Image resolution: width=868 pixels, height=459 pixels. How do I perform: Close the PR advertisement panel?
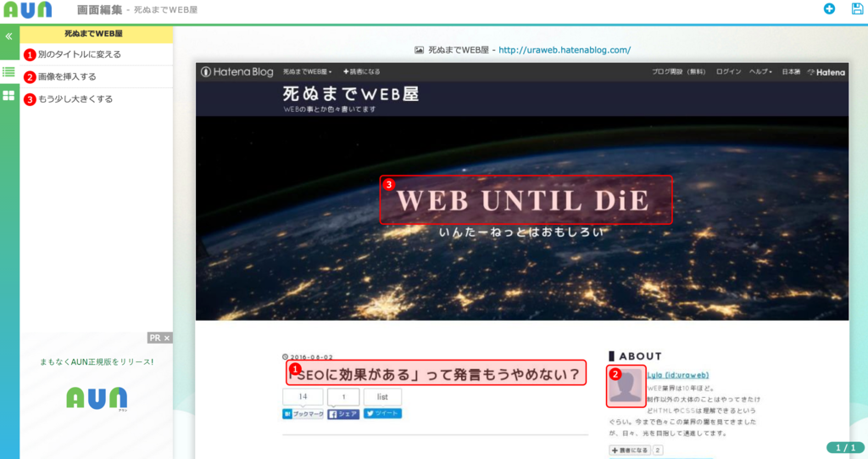click(x=167, y=339)
